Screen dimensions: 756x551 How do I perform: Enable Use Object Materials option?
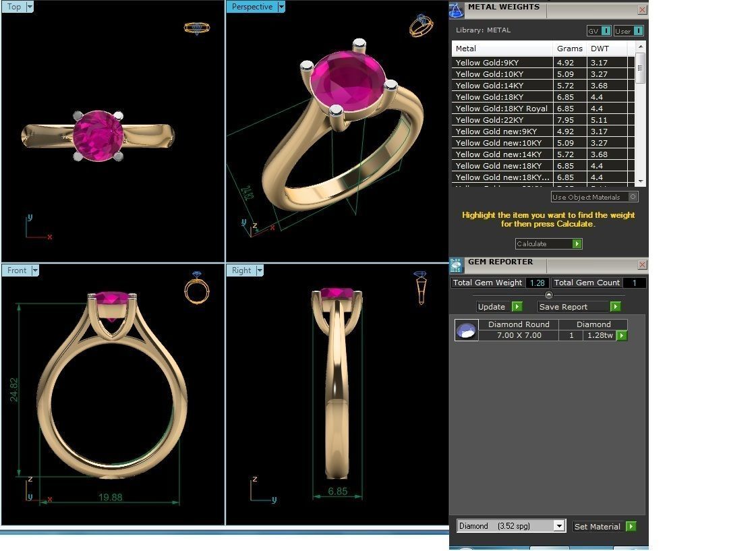pyautogui.click(x=595, y=197)
